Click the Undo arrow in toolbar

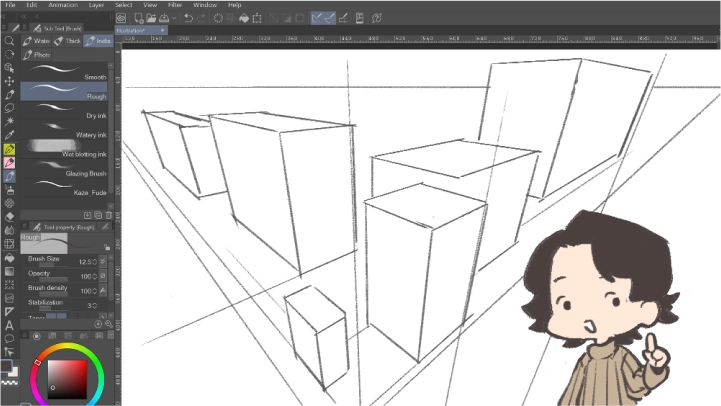(188, 18)
